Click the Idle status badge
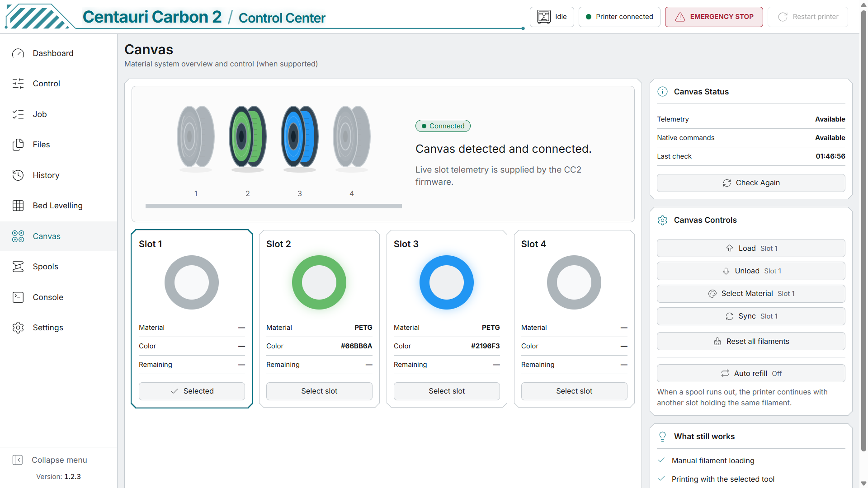 (x=552, y=17)
